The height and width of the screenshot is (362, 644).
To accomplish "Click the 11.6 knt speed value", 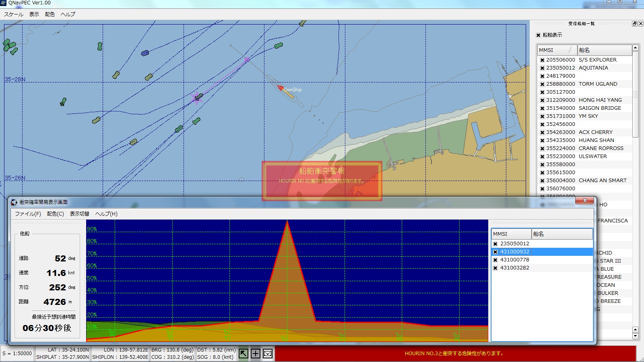I will point(56,273).
